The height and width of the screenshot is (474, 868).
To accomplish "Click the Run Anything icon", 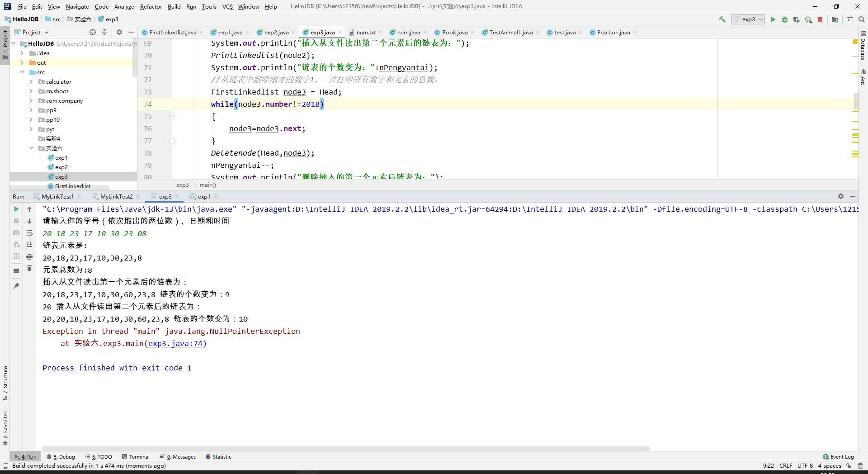I will (x=850, y=19).
